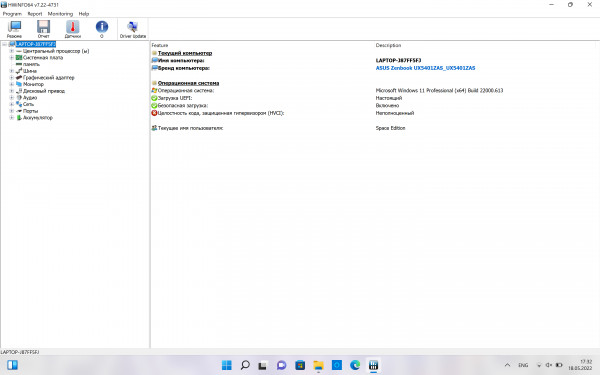Select Центральный процессор (ы) tree item

pyautogui.click(x=56, y=51)
